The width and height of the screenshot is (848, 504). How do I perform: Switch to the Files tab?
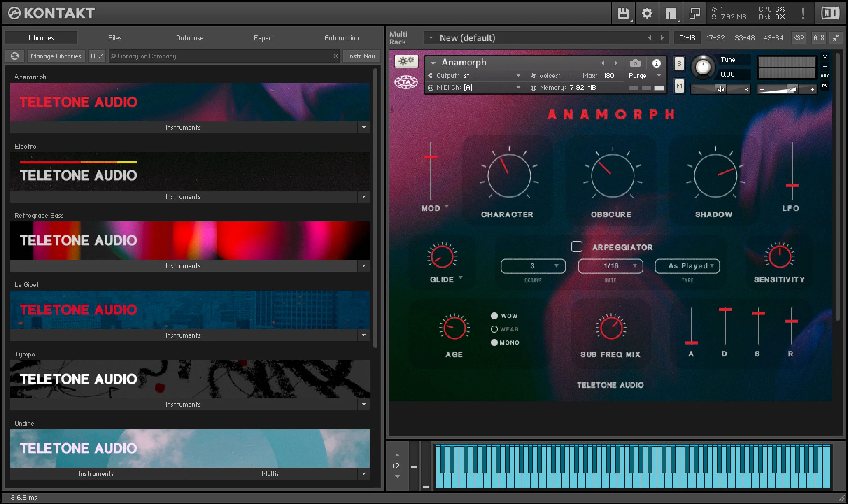(115, 38)
